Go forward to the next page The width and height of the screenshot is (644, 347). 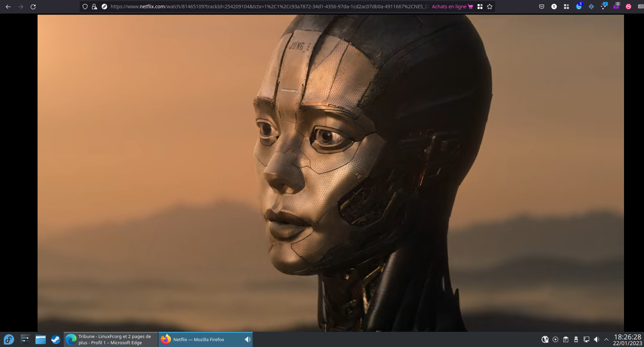coord(21,7)
